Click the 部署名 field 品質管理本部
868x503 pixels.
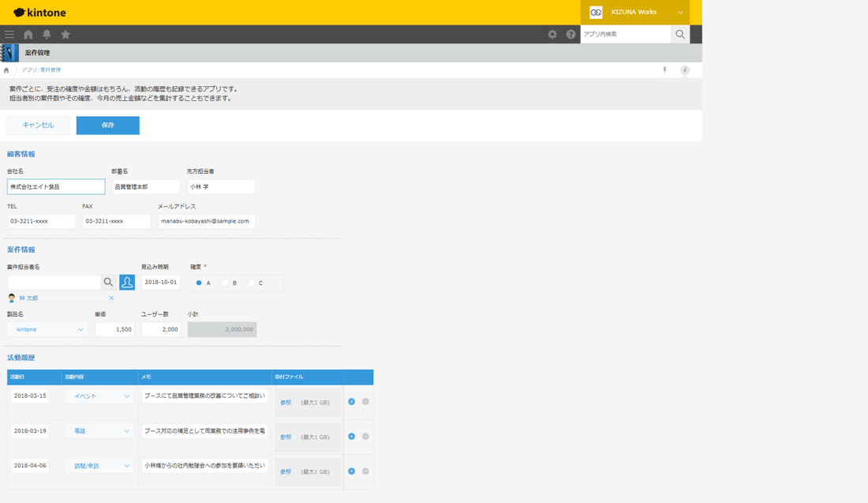point(146,186)
